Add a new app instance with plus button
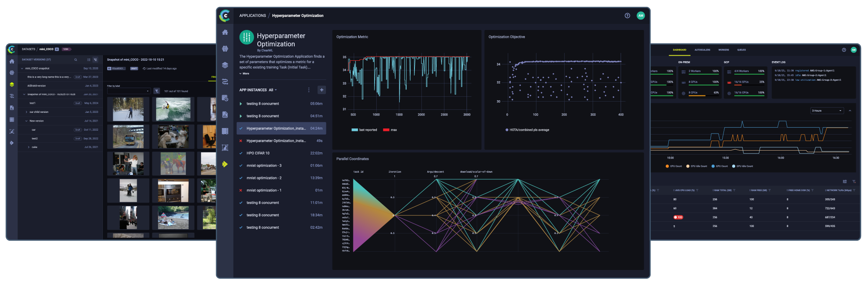 [322, 90]
